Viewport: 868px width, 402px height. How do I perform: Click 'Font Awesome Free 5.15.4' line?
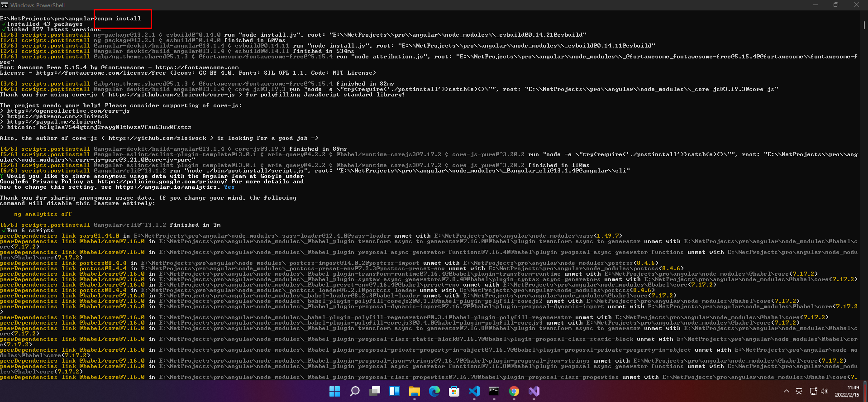pos(119,67)
